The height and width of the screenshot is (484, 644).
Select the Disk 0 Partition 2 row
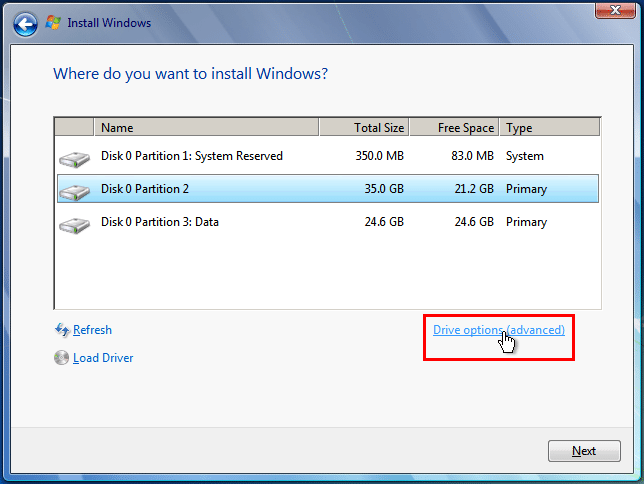pos(328,189)
